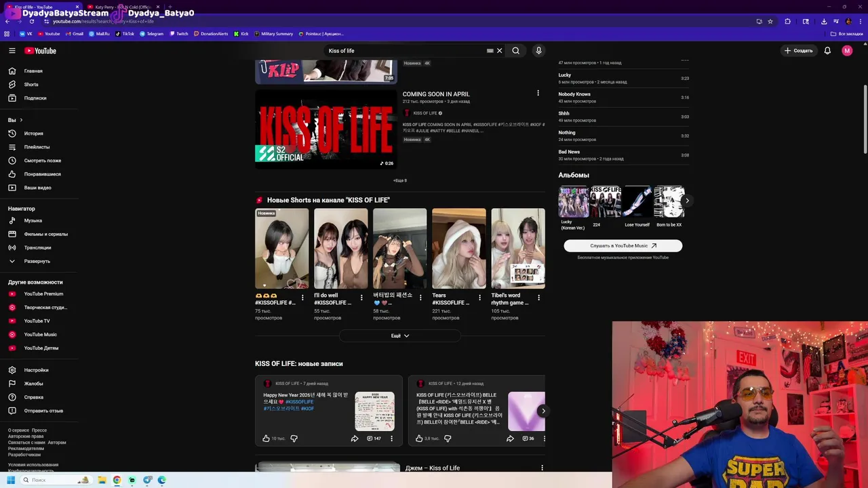
Task: Open Подписки in sidebar
Action: coord(38,98)
